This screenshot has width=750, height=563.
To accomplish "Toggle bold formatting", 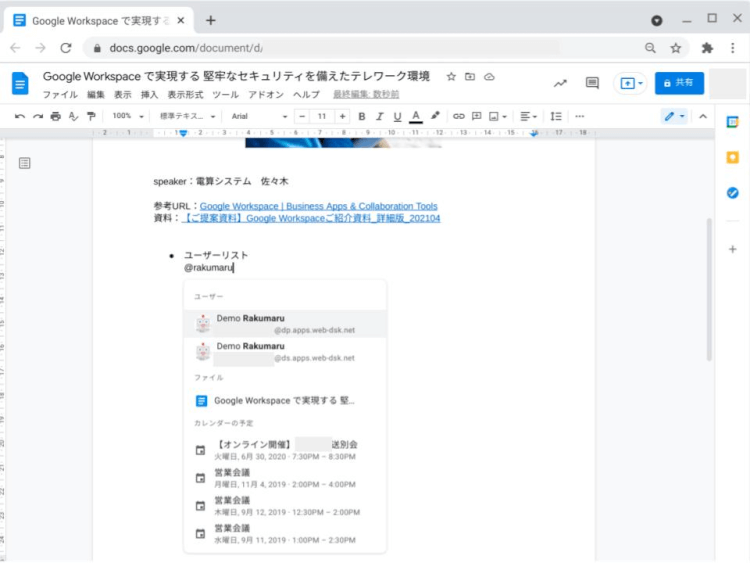I will coord(362,116).
